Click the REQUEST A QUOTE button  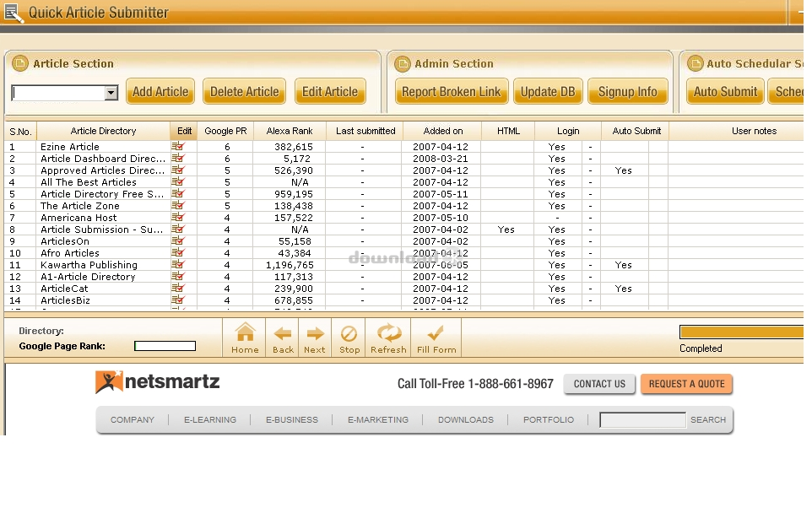(x=687, y=384)
